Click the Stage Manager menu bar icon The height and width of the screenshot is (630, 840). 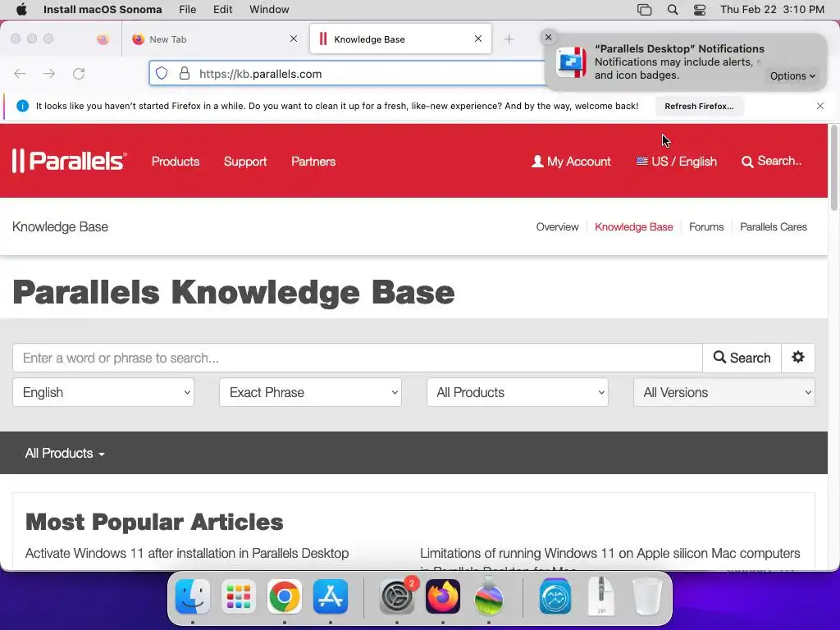pyautogui.click(x=645, y=10)
